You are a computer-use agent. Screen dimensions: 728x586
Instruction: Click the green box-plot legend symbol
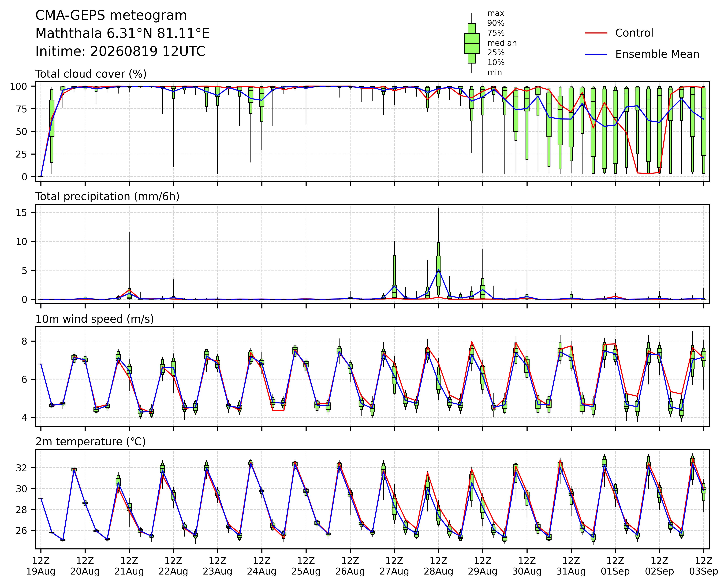point(472,43)
